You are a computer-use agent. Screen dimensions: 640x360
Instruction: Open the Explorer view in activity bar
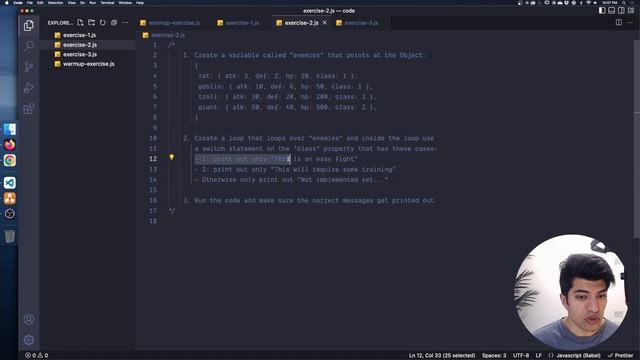pos(29,25)
